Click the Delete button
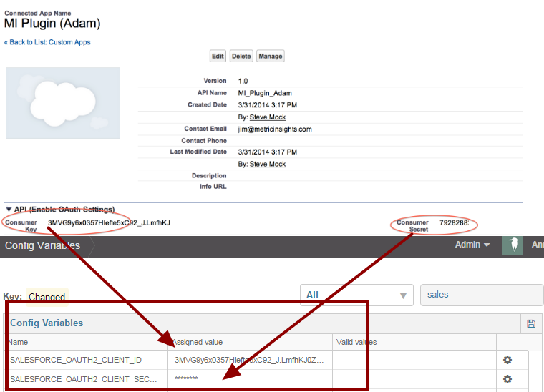544x392 pixels. pyautogui.click(x=241, y=56)
